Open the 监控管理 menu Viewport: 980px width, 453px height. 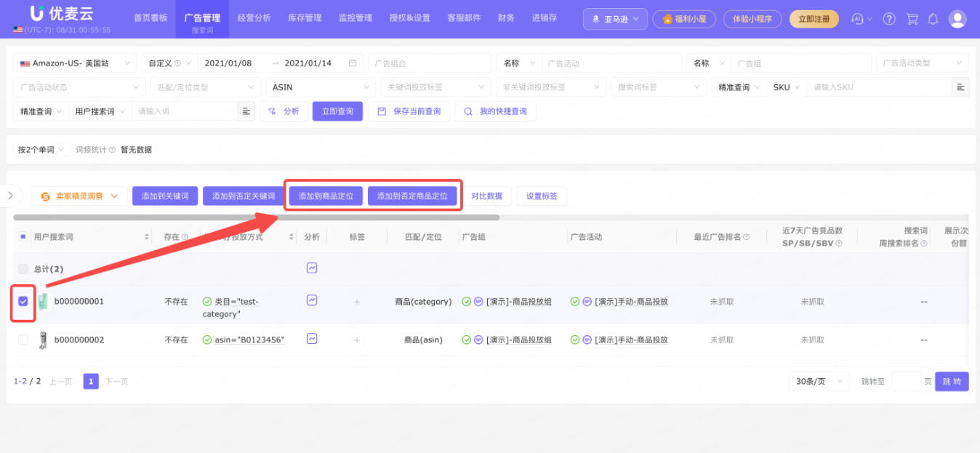[356, 17]
